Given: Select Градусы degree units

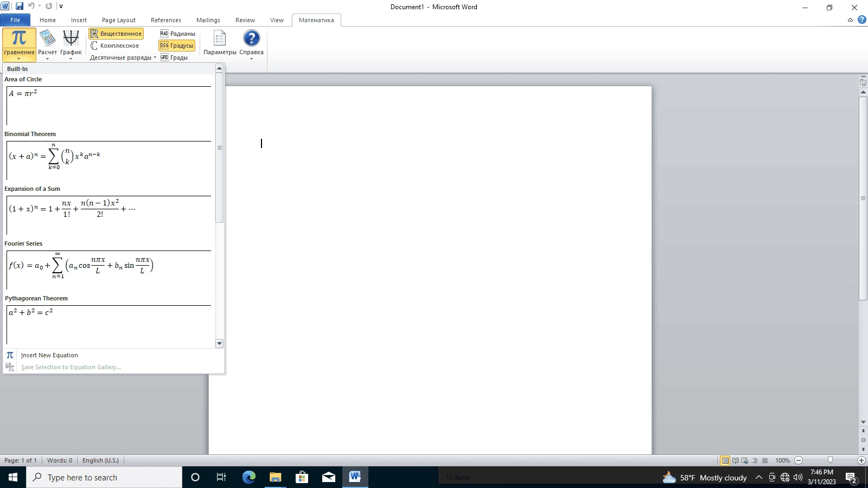Looking at the screenshot, I should pyautogui.click(x=177, y=46).
